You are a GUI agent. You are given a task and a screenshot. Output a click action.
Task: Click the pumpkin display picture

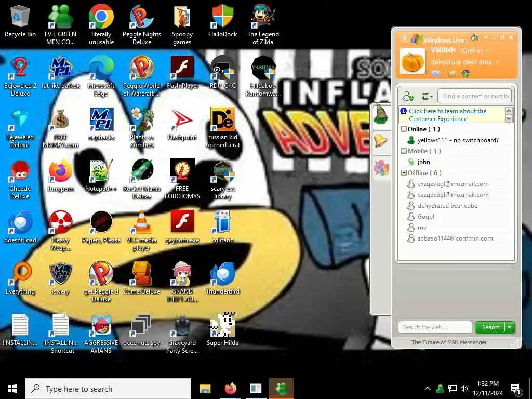click(x=412, y=61)
